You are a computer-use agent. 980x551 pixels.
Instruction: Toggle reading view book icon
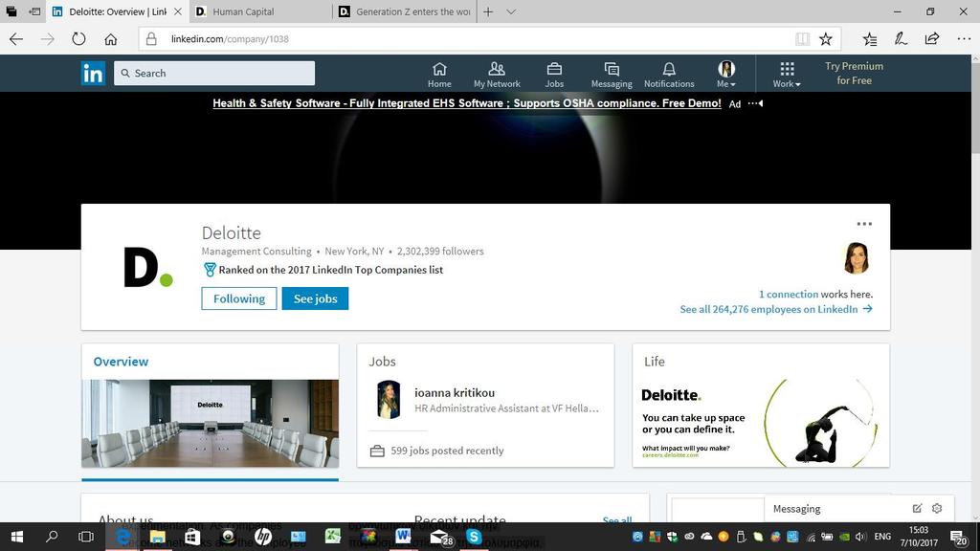(803, 38)
